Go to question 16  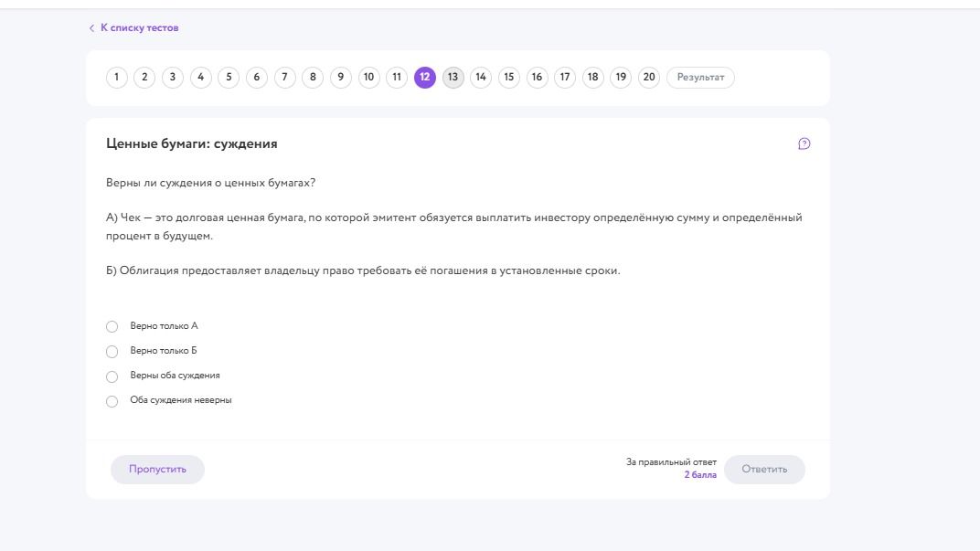pos(537,78)
